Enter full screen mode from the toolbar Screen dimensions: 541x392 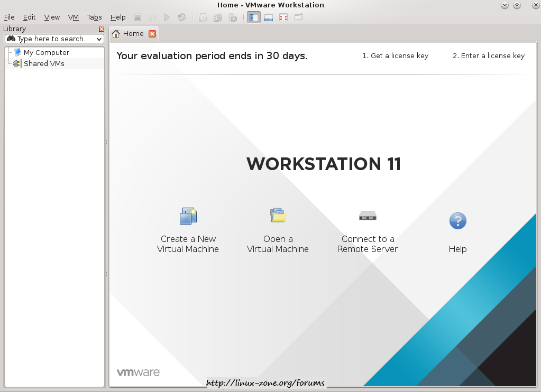click(283, 17)
